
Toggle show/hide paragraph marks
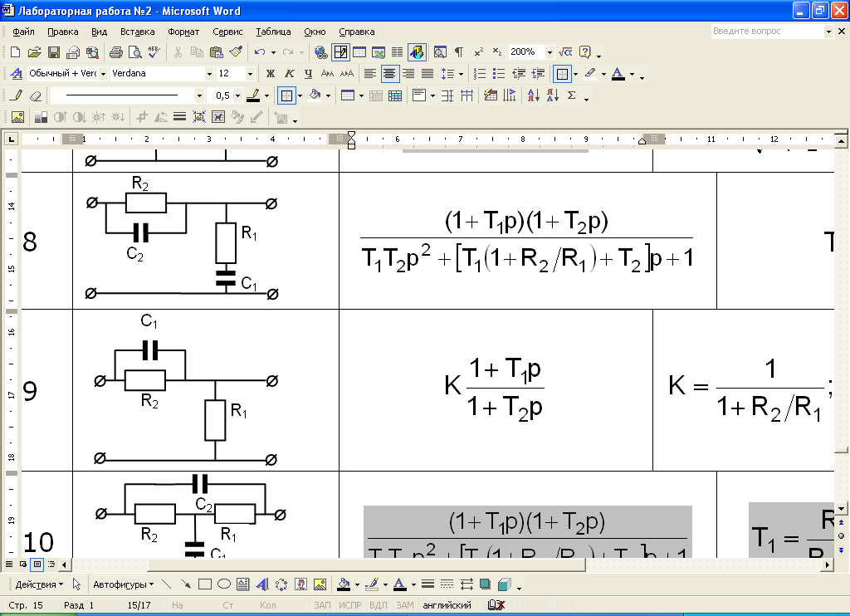(x=458, y=52)
